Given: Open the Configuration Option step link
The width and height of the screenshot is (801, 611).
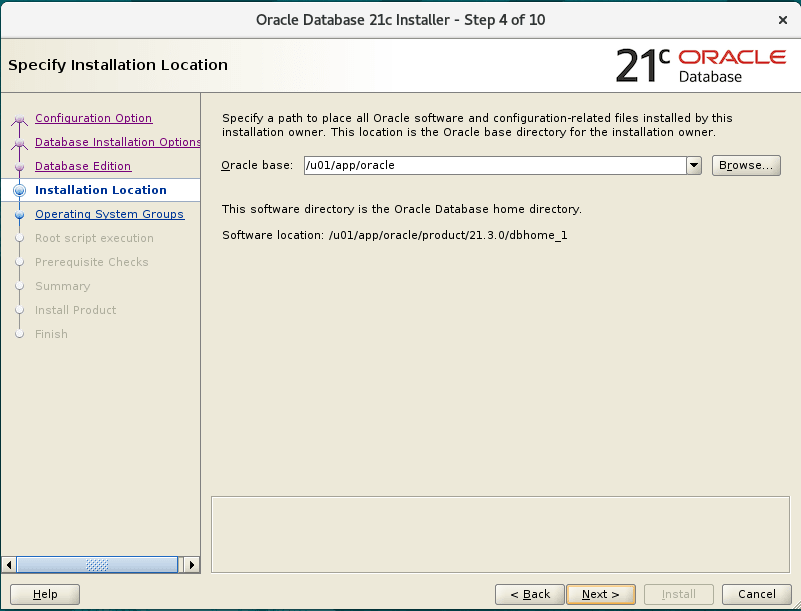Looking at the screenshot, I should click(93, 118).
